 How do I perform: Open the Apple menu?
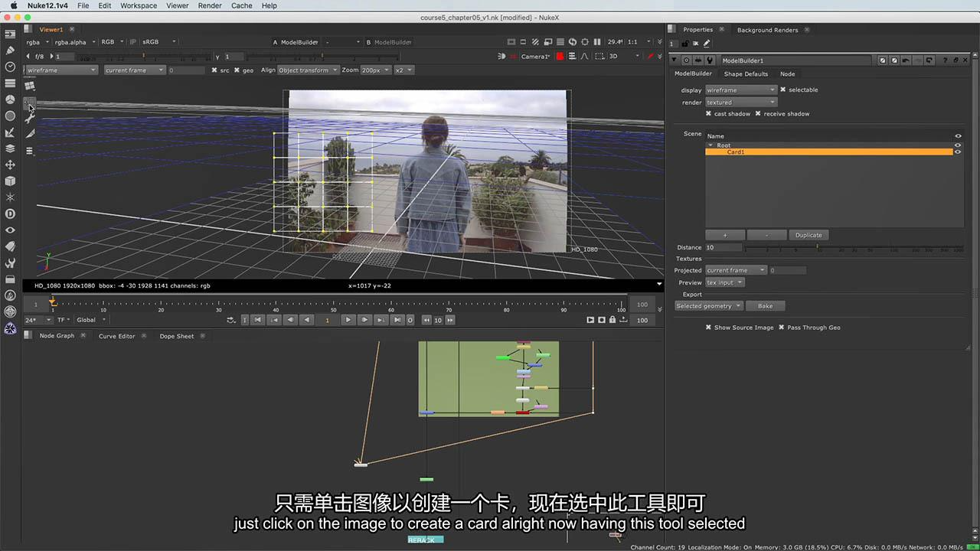(x=13, y=5)
